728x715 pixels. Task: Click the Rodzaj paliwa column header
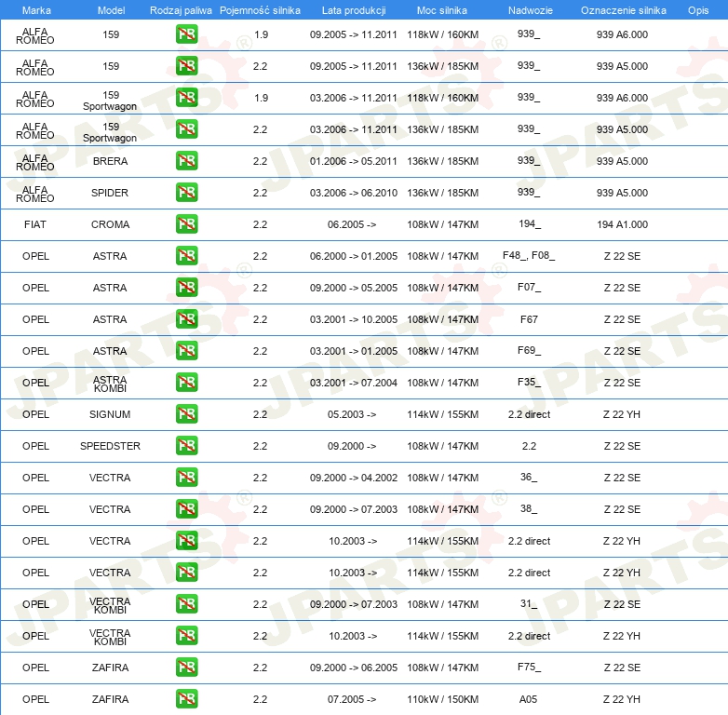[x=181, y=10]
